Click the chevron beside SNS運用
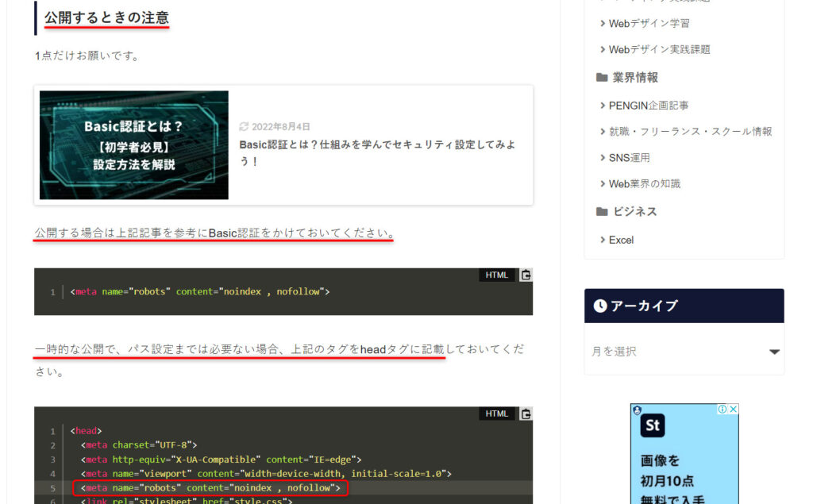 click(603, 158)
